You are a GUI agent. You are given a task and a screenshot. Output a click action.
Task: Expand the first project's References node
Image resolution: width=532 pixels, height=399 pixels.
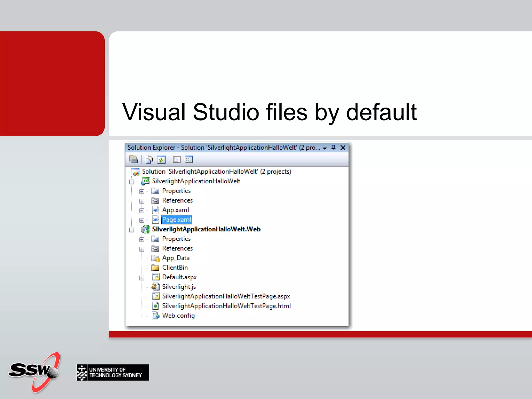142,201
